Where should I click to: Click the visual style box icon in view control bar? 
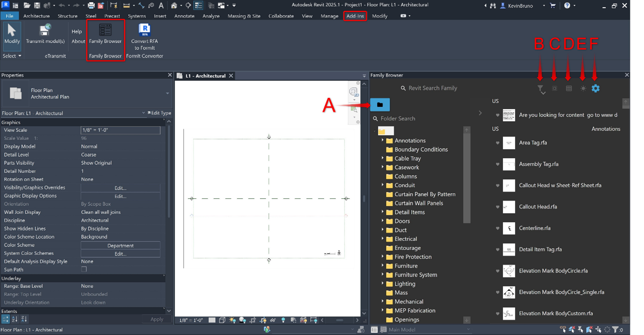(x=222, y=320)
